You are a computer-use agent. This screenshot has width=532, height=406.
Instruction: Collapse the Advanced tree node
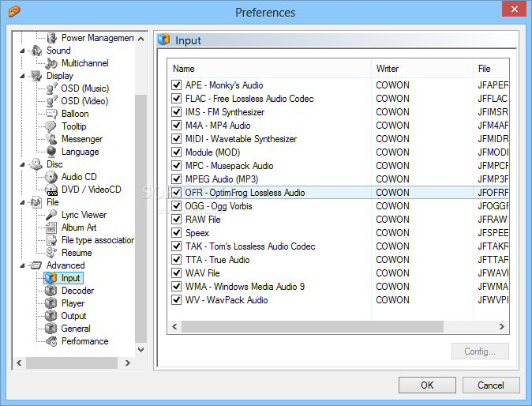(22, 265)
